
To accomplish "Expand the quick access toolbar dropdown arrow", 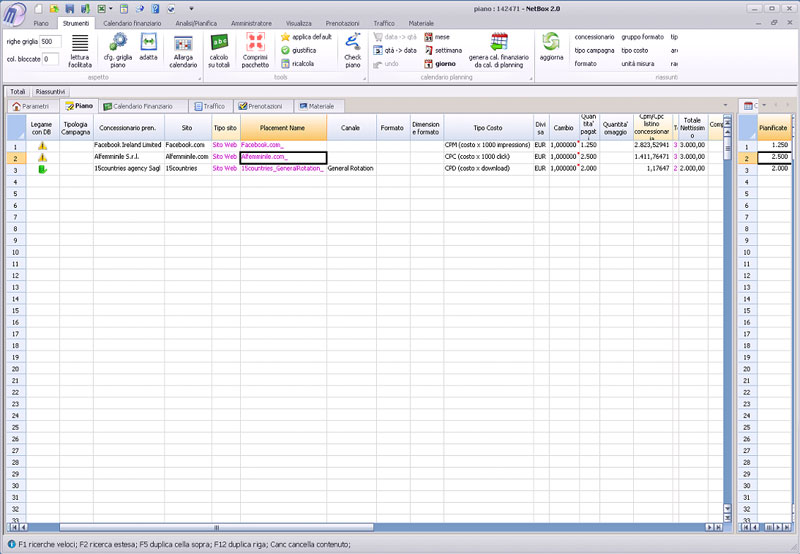I will 191,8.
